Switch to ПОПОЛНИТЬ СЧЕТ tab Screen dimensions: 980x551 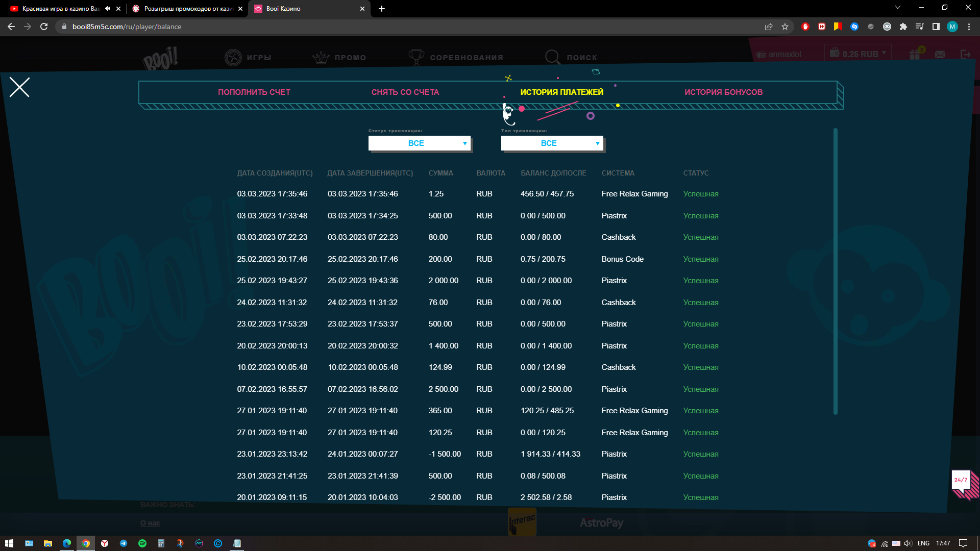click(254, 92)
